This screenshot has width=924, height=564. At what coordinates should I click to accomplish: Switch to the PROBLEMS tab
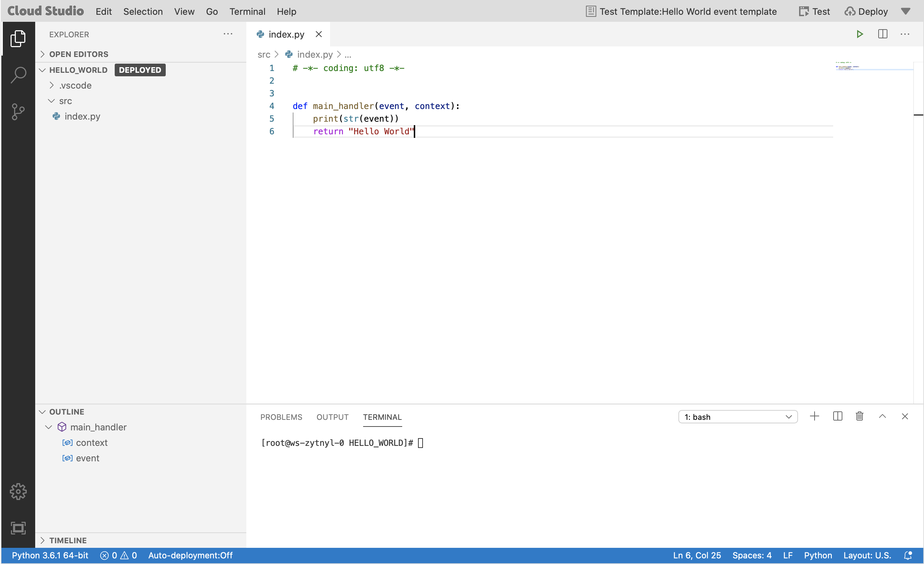tap(281, 417)
